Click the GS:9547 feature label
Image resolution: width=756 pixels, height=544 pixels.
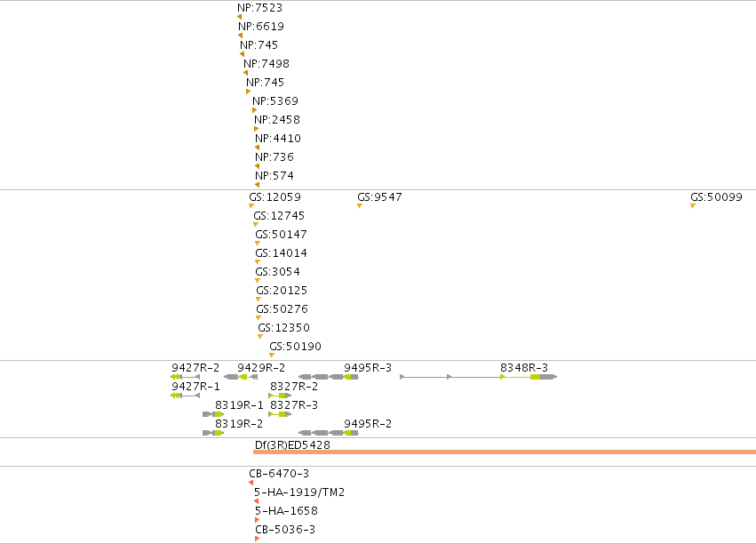tap(379, 197)
